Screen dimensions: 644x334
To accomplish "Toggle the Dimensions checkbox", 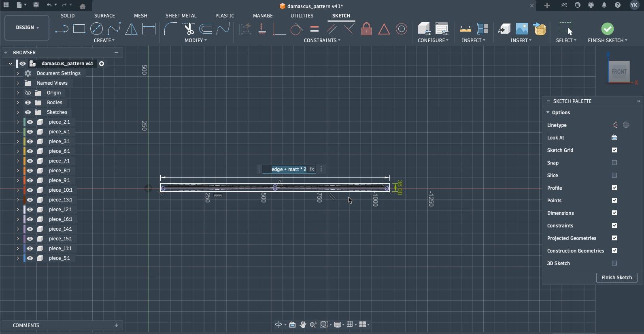I will pos(614,213).
